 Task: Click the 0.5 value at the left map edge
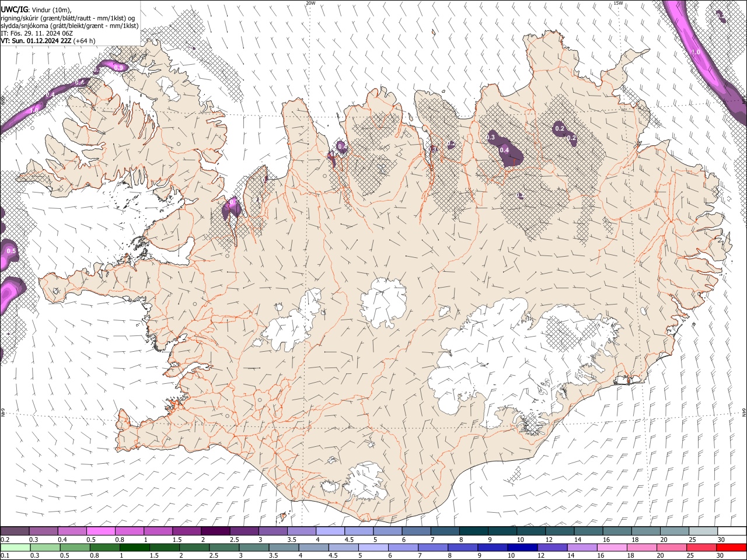coord(11,251)
